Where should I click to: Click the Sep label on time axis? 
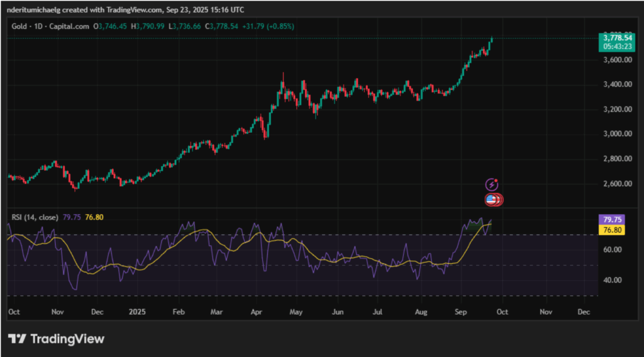(x=462, y=312)
